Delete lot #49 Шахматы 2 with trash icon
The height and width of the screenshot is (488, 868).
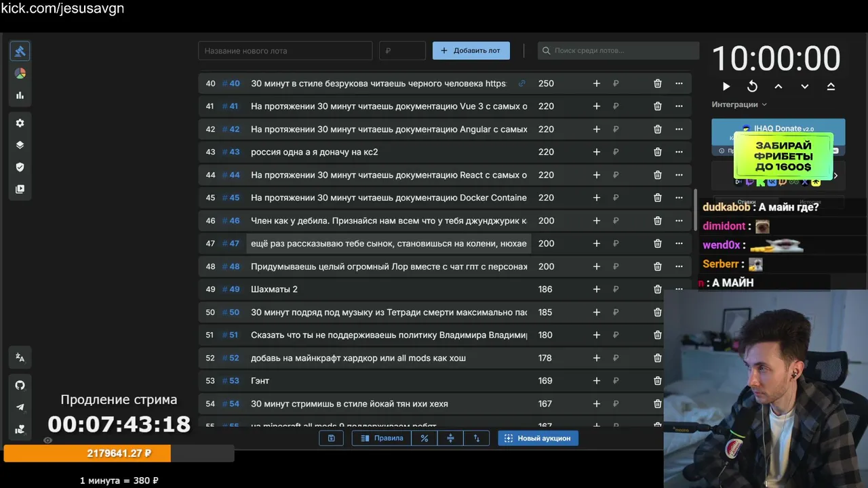click(658, 289)
